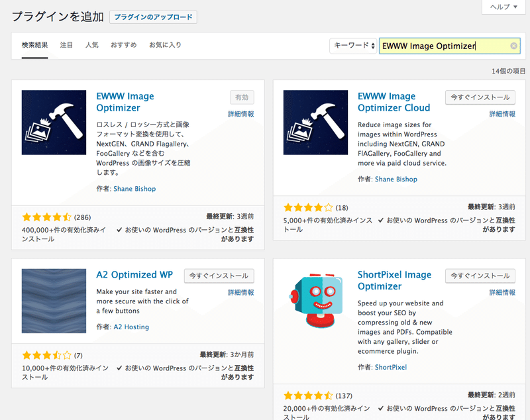Open ShortPixel robot plugin icon
Screen dimensions: 530x420
point(315,301)
